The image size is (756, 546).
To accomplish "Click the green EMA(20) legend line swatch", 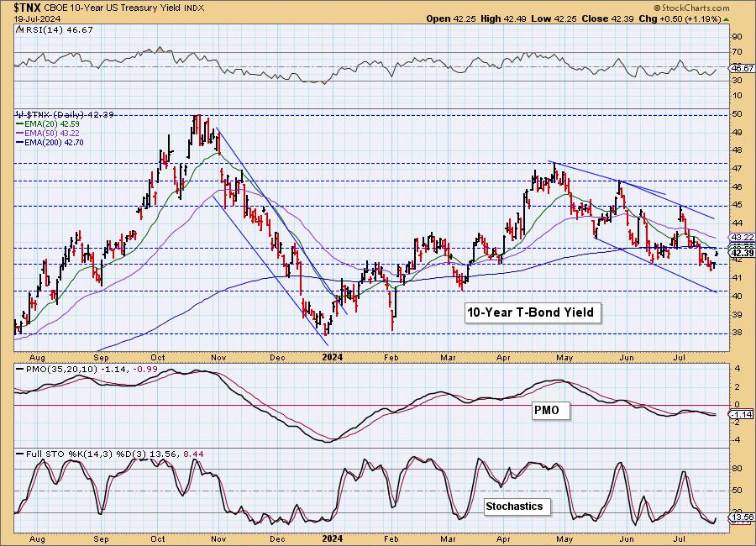I will pyautogui.click(x=20, y=124).
